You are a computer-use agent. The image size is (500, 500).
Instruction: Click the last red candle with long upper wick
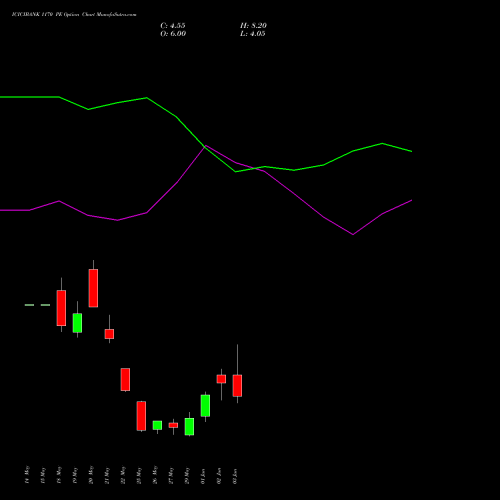(237, 386)
